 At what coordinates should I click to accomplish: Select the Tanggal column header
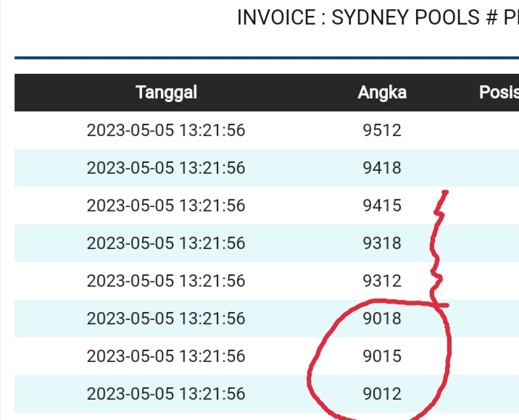[166, 93]
